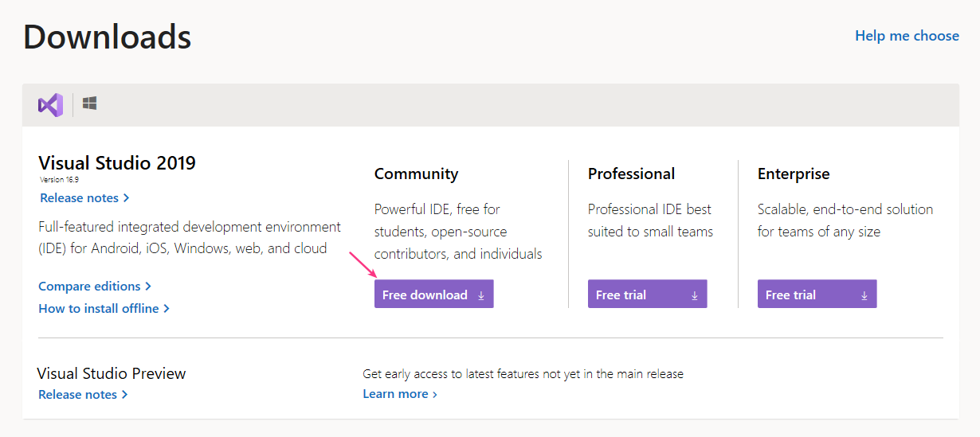This screenshot has height=437, width=980.
Task: Click the Visual Studio logo icon
Action: coord(50,105)
